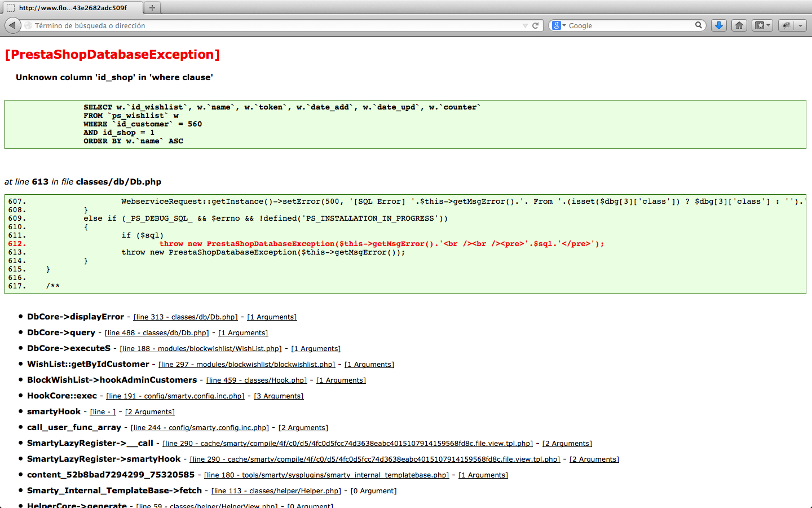The image size is (812, 508).
Task: Open line 290 link for SmartyLazyRegister->smartyHook
Action: pos(375,459)
